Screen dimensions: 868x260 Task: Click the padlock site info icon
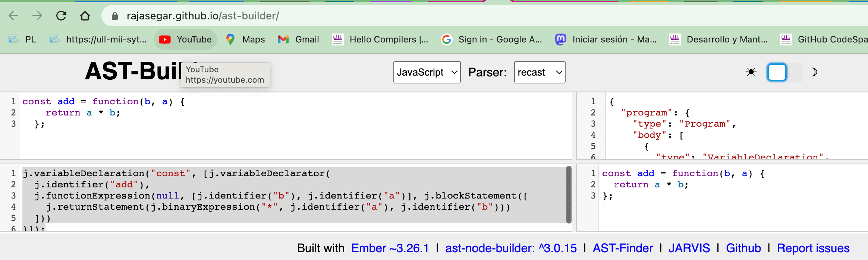coord(115,16)
